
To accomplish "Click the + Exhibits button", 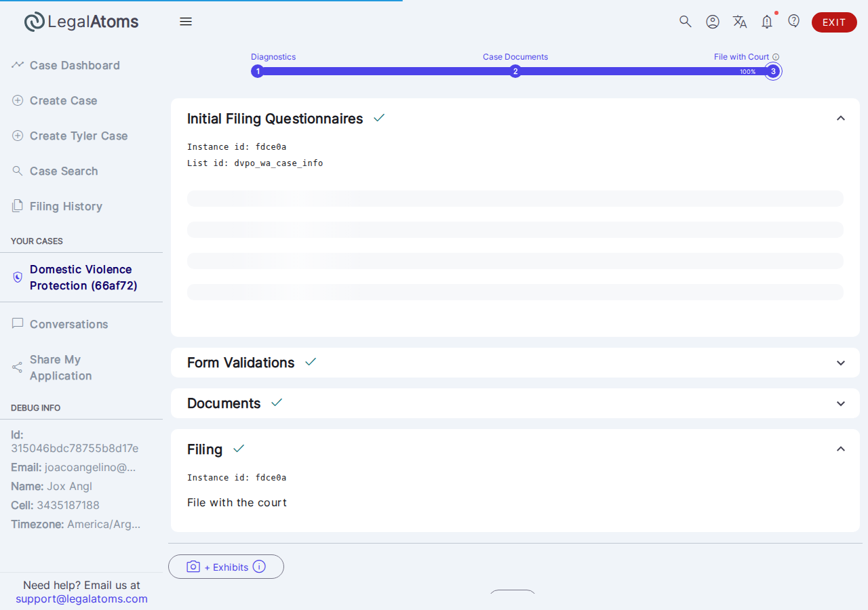I will 226,567.
